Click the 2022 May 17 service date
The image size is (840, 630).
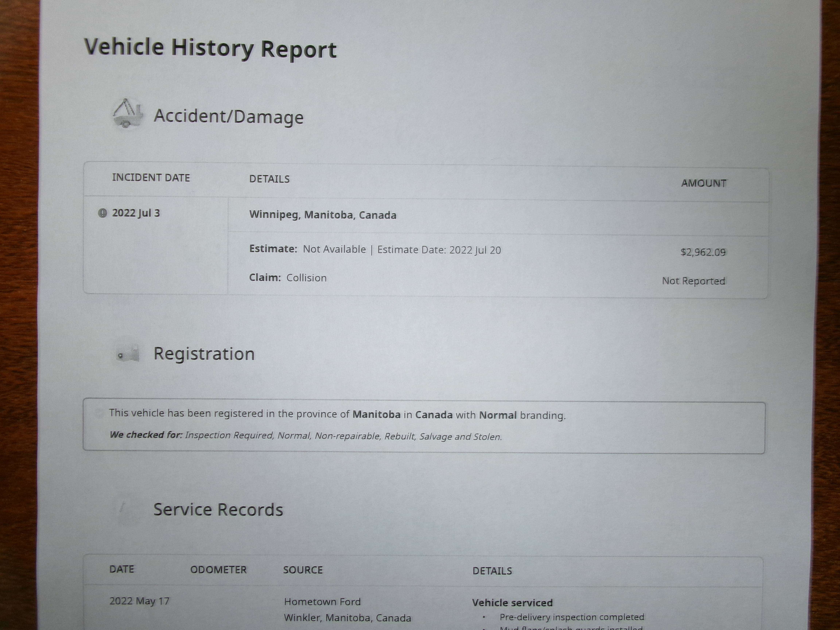139,601
